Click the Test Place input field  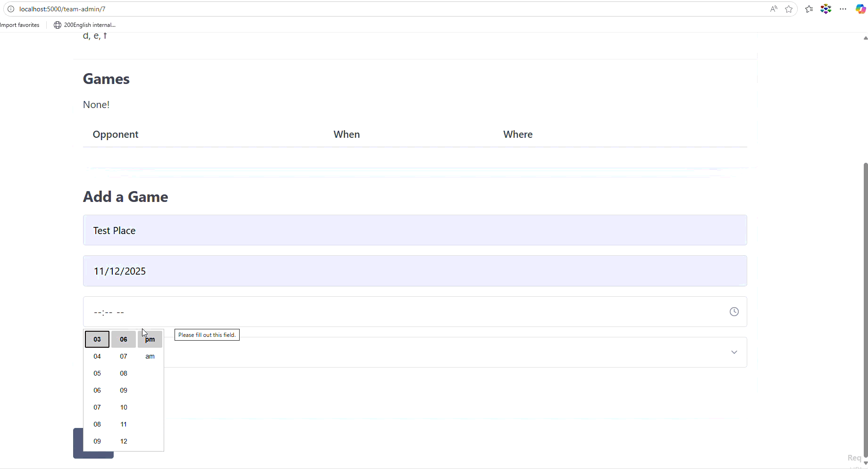tap(415, 230)
